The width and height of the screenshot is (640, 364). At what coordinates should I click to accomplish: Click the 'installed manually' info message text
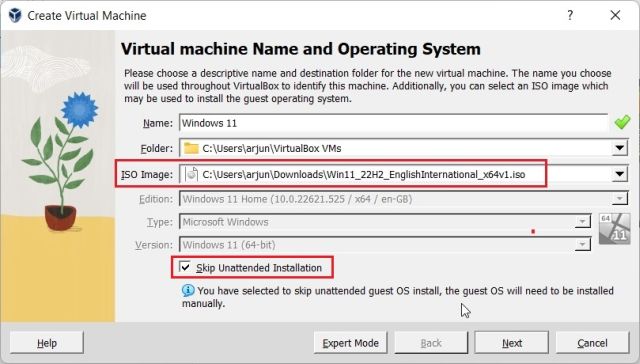pos(398,297)
